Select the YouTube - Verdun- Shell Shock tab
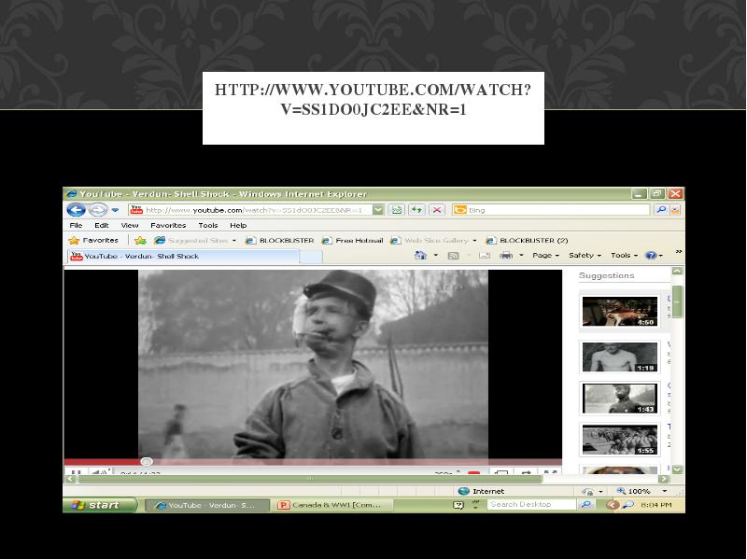 tap(183, 256)
